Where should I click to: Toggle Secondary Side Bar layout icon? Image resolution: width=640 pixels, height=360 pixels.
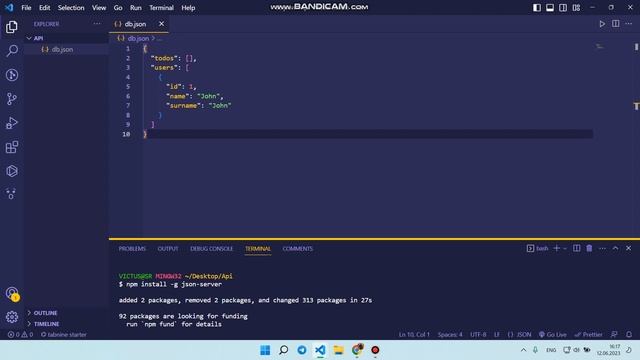[x=563, y=7]
